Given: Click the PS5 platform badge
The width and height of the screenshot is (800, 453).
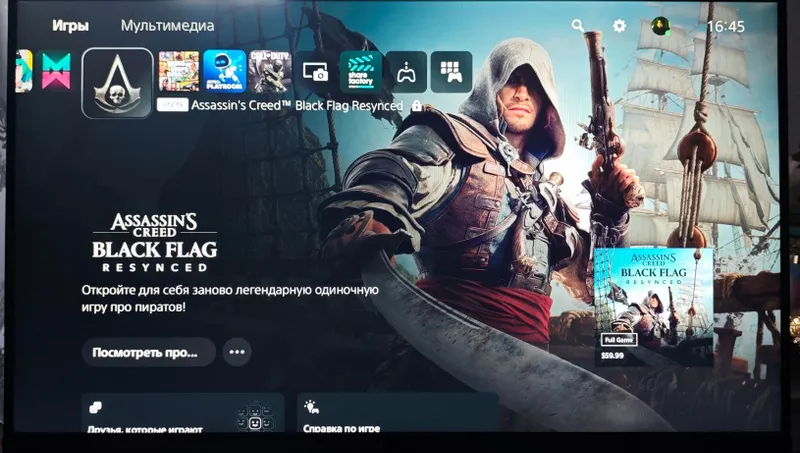Looking at the screenshot, I should [x=172, y=105].
